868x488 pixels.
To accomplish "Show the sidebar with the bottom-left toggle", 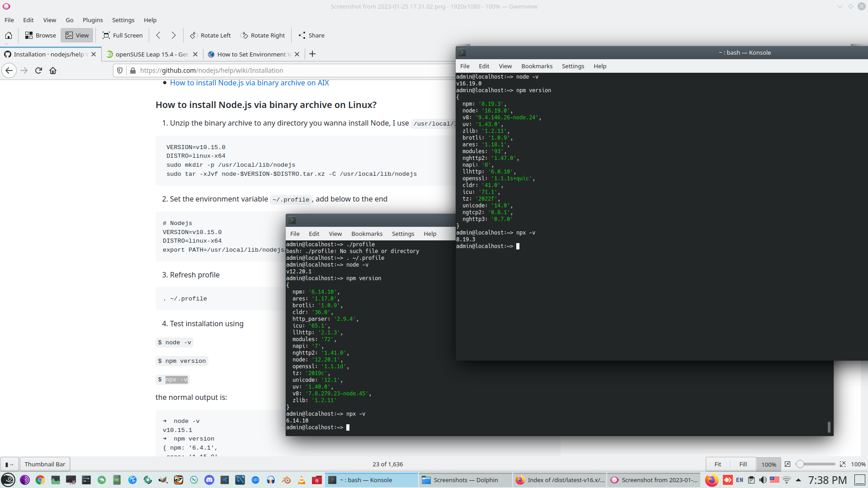I will coord(9,464).
